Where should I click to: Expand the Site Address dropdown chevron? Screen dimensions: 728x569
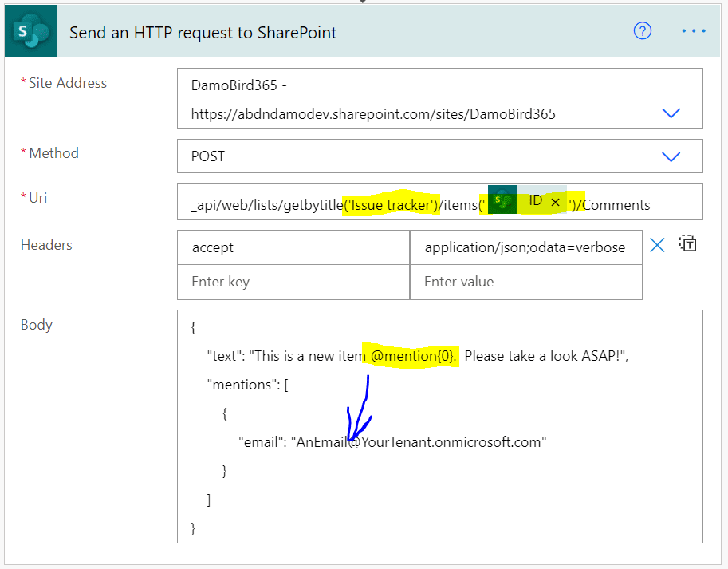point(671,113)
